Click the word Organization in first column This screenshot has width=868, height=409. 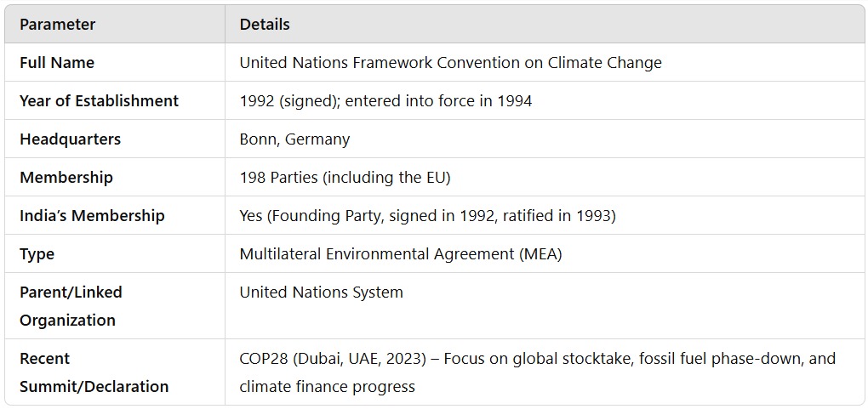pyautogui.click(x=67, y=321)
